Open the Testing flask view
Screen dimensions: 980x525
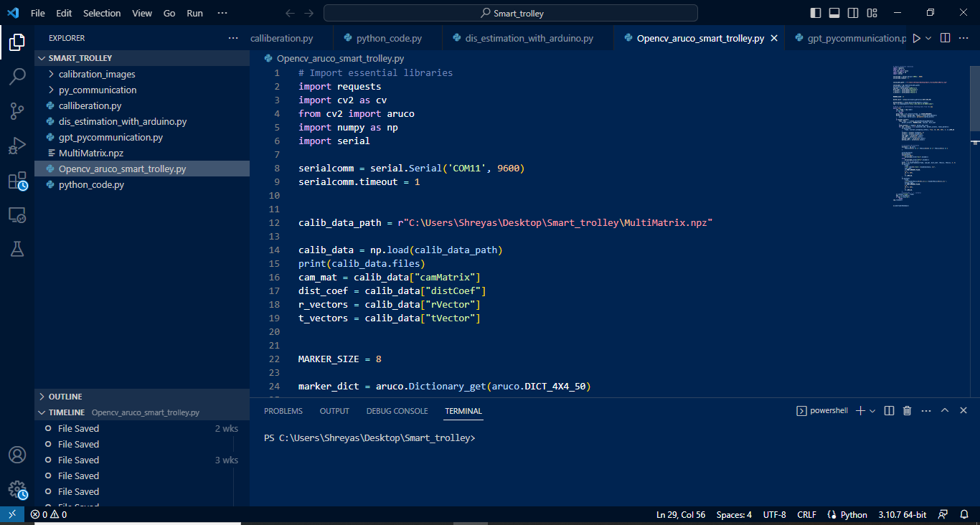[x=17, y=249]
